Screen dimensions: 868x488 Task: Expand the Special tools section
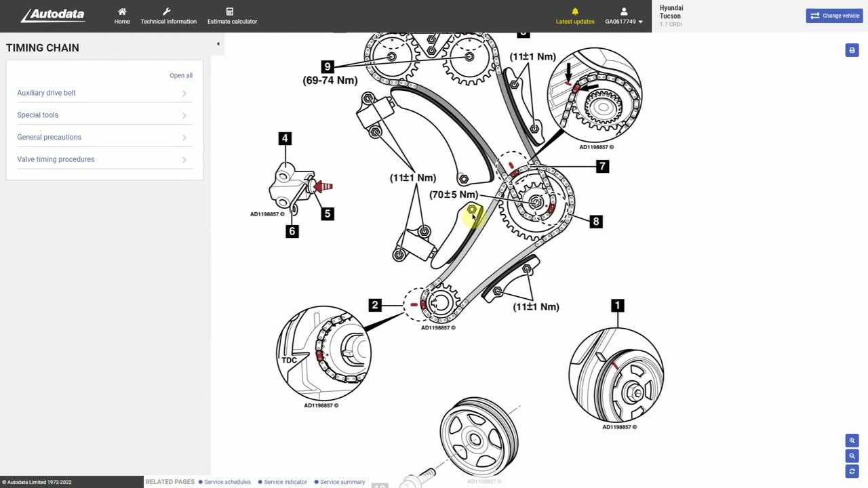pos(102,115)
